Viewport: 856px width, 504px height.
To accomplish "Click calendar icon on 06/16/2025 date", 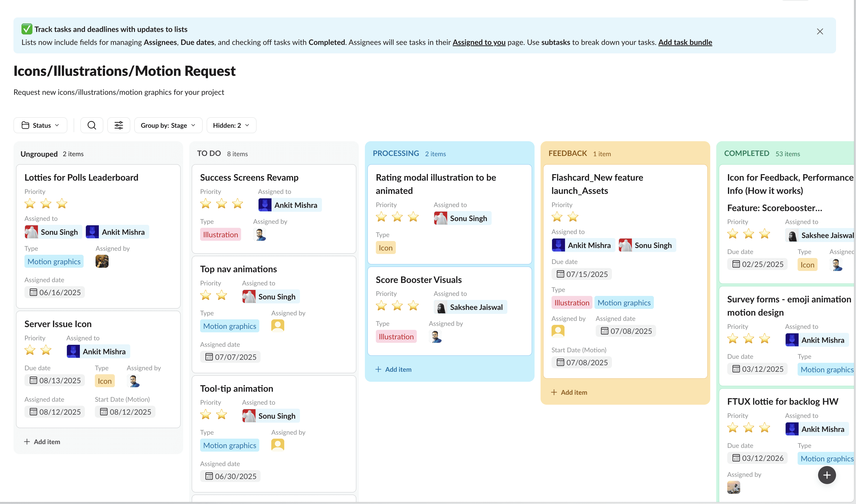I will [33, 292].
